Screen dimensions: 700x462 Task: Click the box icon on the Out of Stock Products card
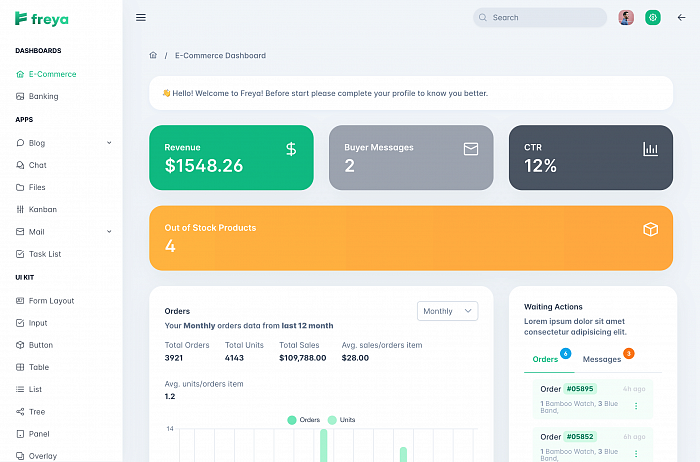pyautogui.click(x=650, y=229)
